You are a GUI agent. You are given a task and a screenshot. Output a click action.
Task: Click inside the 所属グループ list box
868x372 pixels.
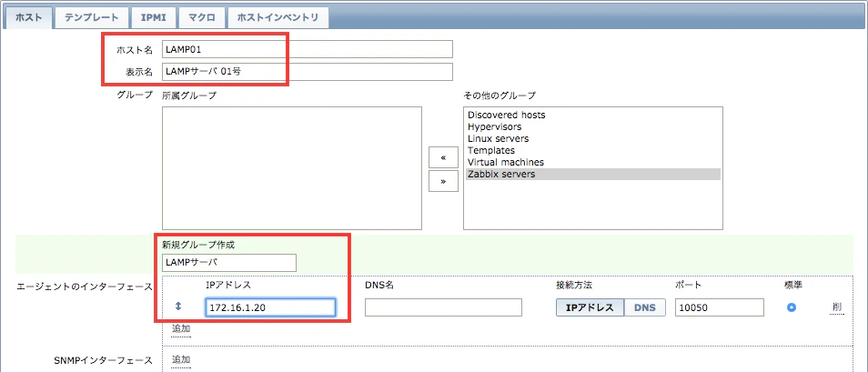click(x=292, y=167)
